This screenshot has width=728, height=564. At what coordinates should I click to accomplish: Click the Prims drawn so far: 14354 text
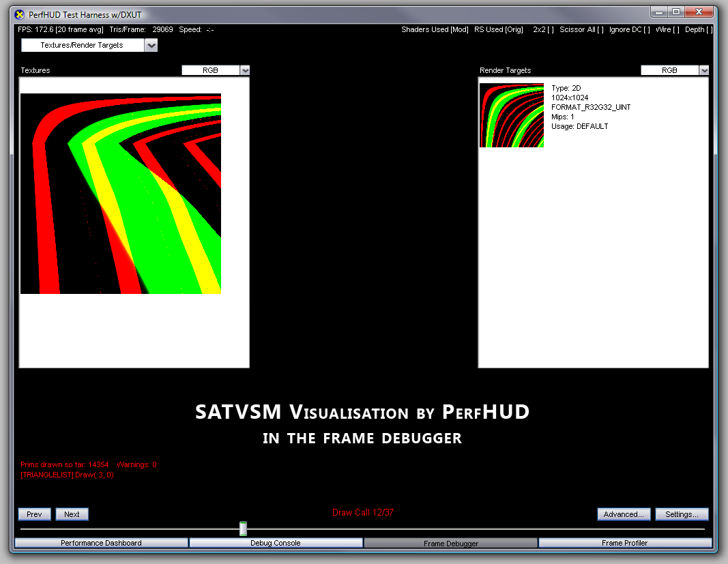click(65, 464)
